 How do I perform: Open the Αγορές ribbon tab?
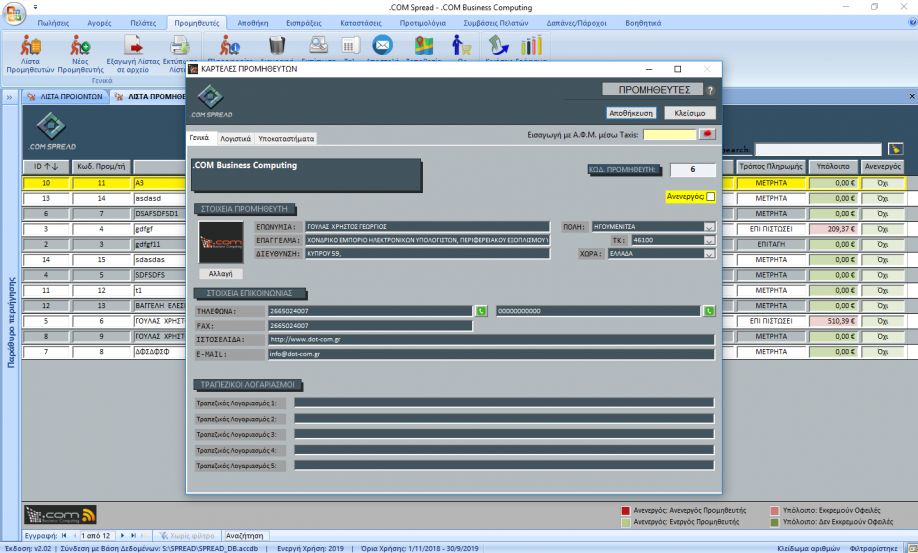coord(99,23)
